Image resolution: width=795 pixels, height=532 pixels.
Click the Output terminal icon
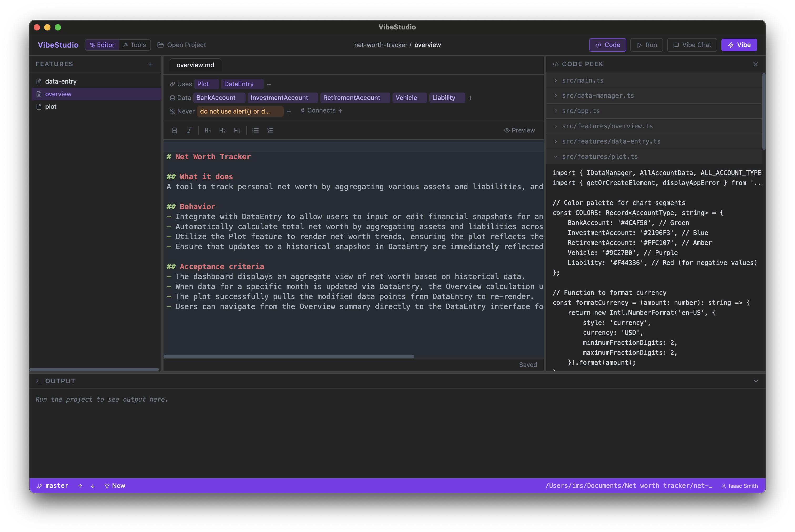(x=39, y=381)
